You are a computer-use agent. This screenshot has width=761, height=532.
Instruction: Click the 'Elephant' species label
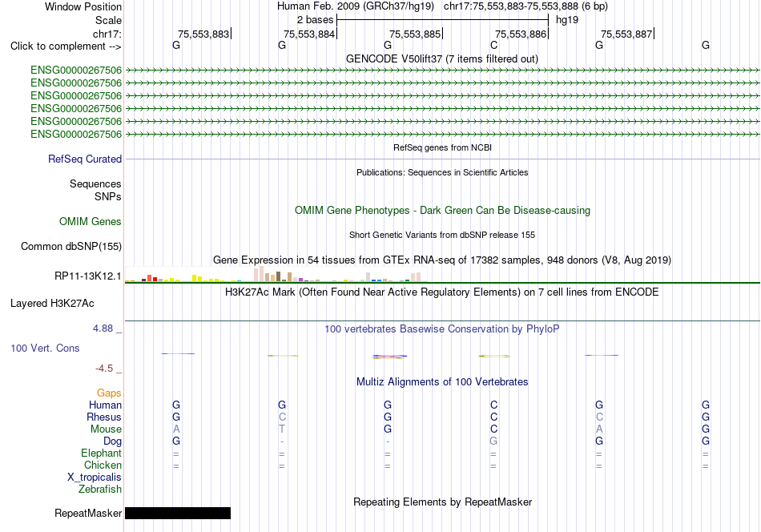click(x=101, y=453)
